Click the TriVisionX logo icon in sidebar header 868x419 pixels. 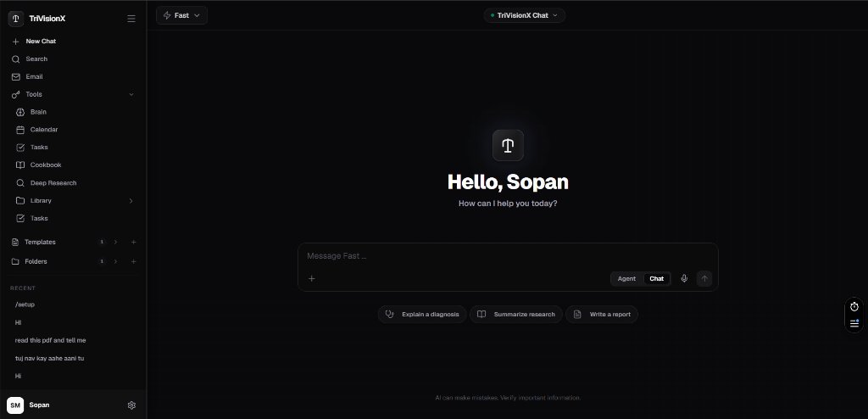(15, 19)
